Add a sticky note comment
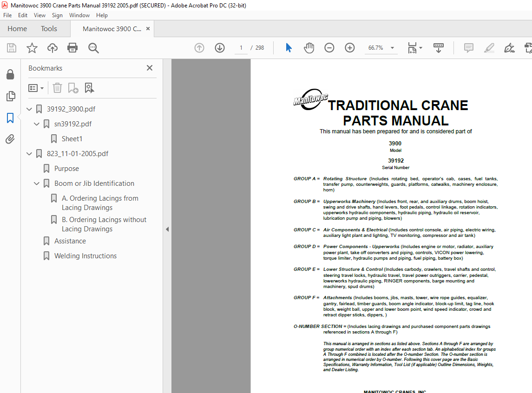The image size is (532, 393). (468, 48)
